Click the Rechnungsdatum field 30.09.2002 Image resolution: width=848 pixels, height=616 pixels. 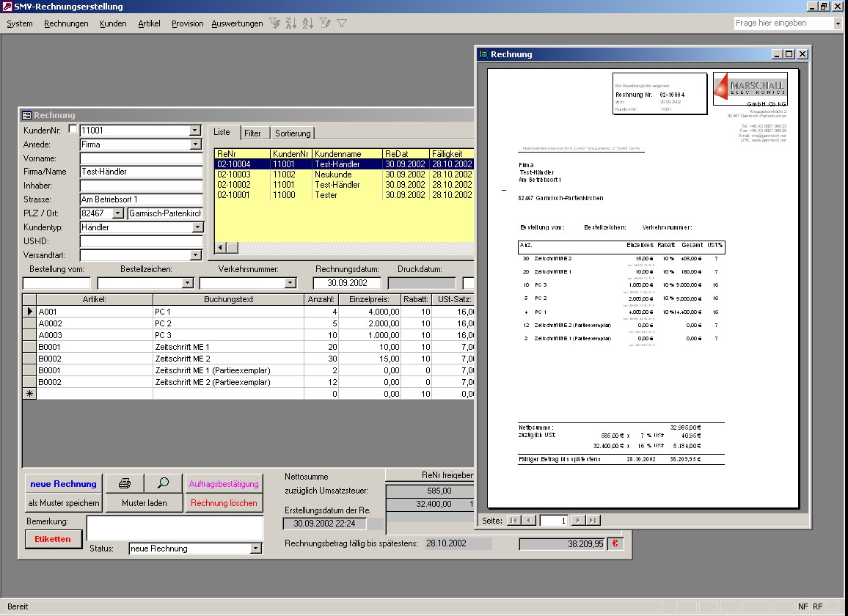point(347,283)
